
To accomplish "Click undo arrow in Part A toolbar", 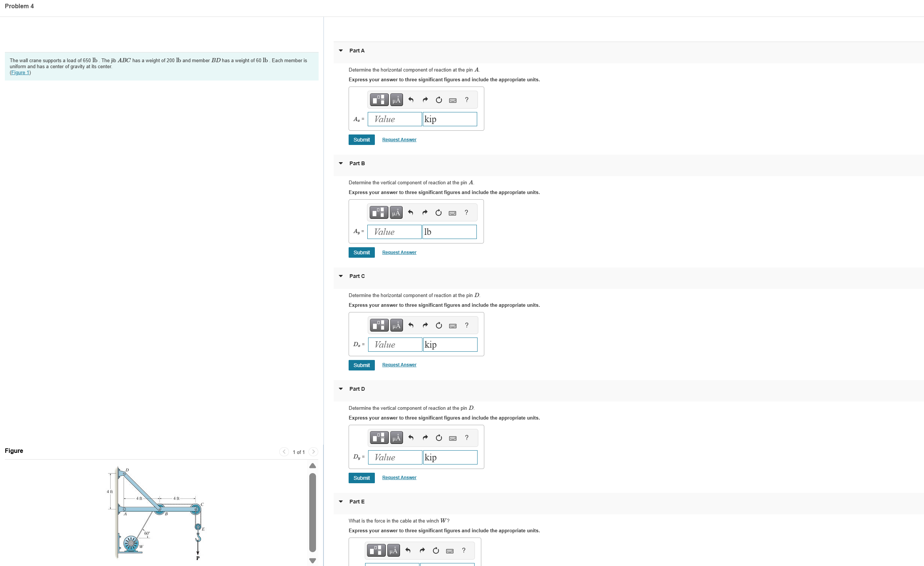I will 410,100.
